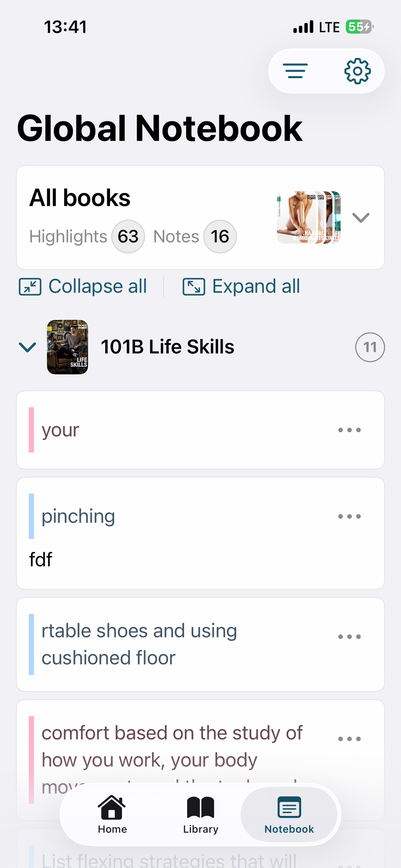Image resolution: width=401 pixels, height=868 pixels.
Task: Click the Expand all link
Action: coord(256,287)
